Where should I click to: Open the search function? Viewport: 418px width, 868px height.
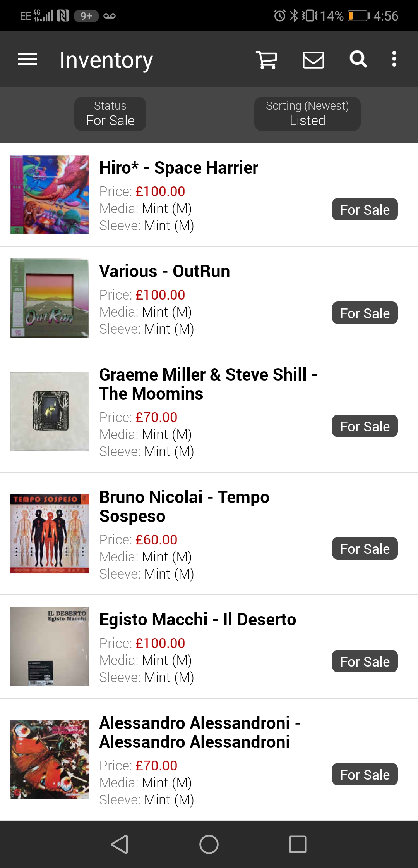pyautogui.click(x=357, y=59)
